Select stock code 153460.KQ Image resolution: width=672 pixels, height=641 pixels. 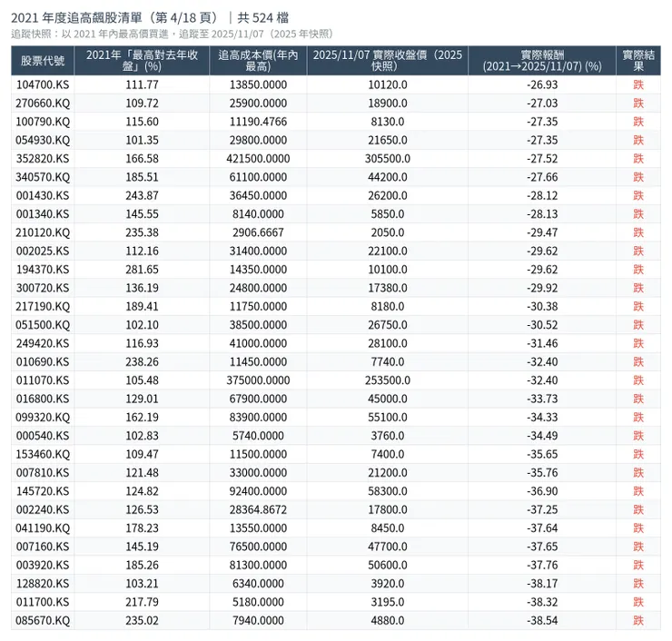(x=43, y=454)
